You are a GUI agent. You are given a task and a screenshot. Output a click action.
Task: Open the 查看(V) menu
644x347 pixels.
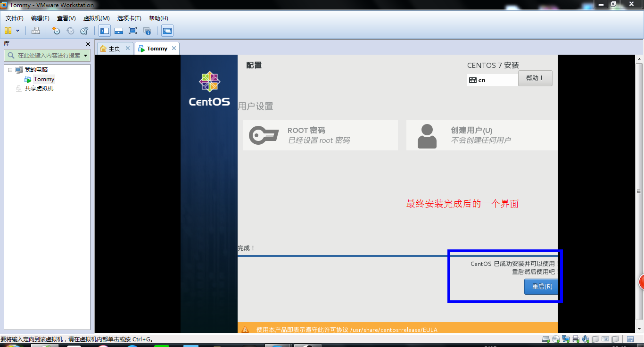[x=66, y=18]
